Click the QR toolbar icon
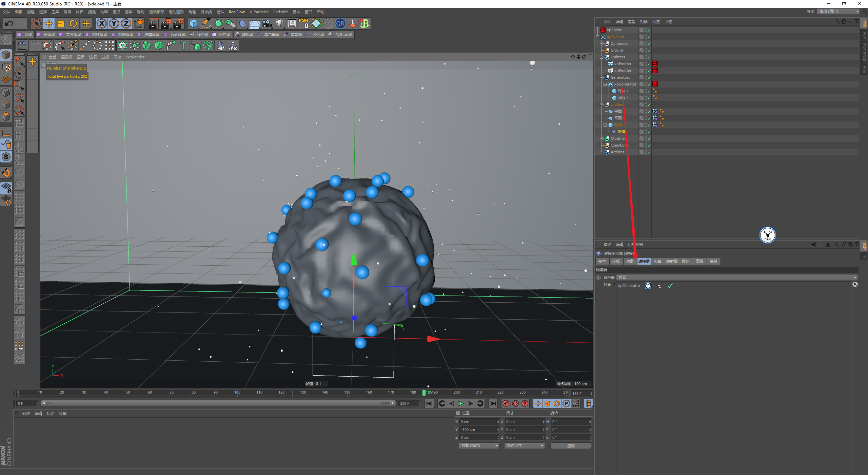The width and height of the screenshot is (868, 475). pos(340,23)
